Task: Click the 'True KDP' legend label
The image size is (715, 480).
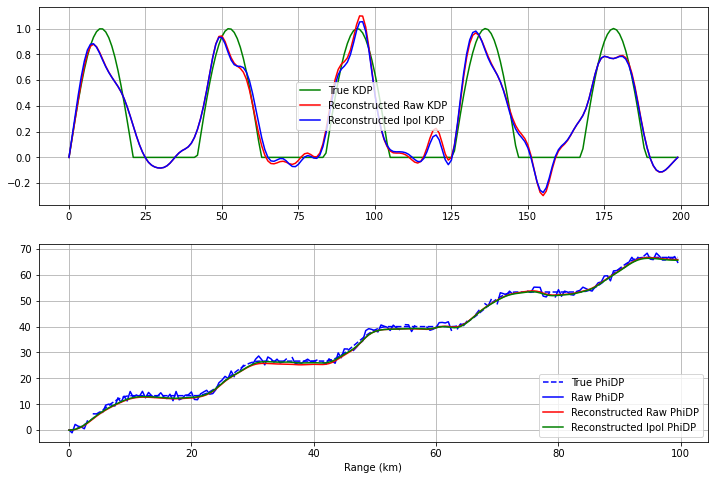Action: [350, 90]
